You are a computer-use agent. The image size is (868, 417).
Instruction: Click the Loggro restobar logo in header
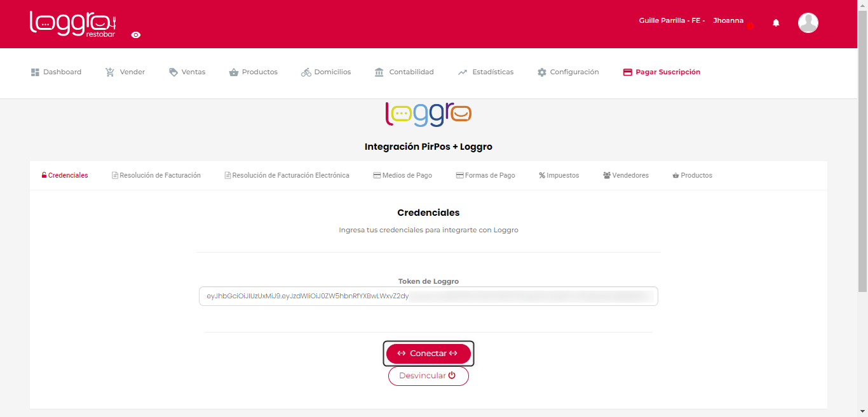tap(72, 24)
